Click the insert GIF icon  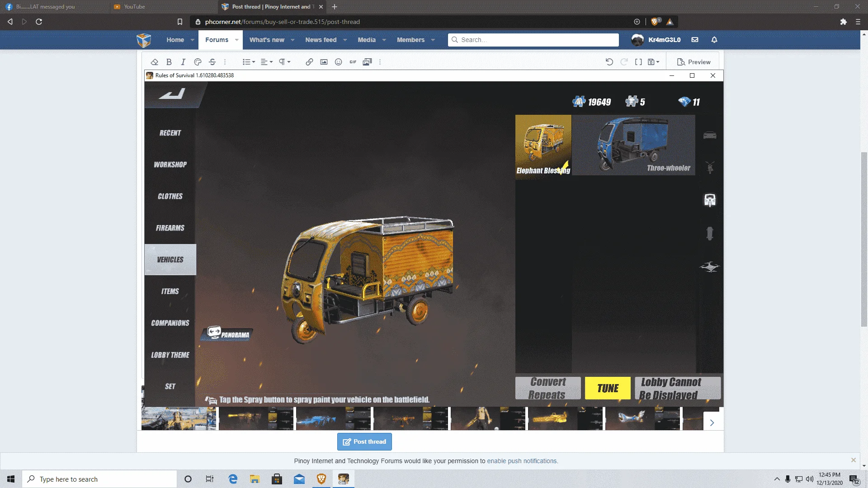353,62
